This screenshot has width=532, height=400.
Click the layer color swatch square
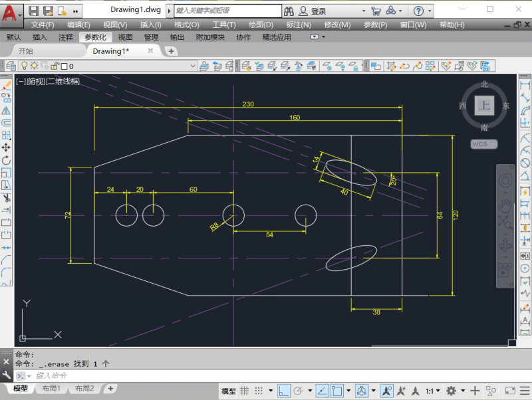click(x=65, y=66)
